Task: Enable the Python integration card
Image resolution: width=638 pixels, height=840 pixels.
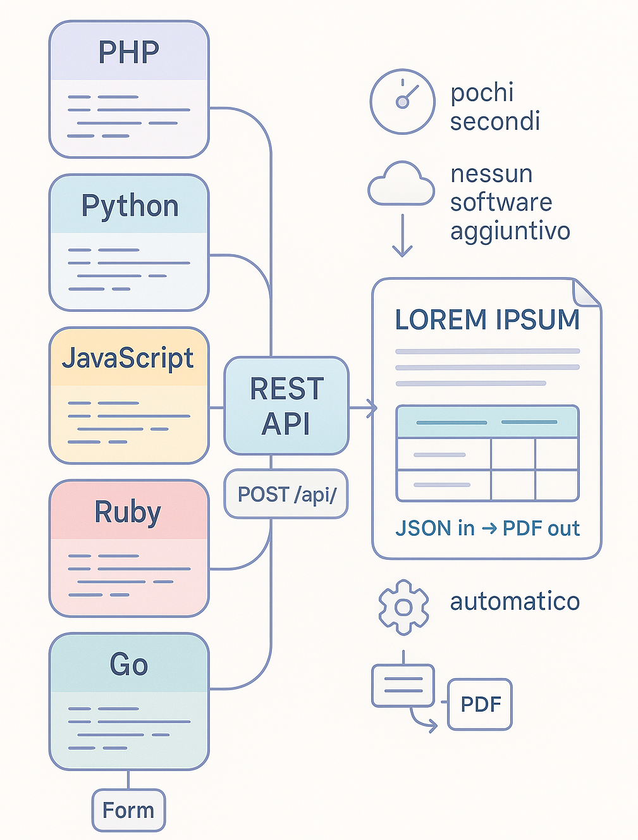Action: pyautogui.click(x=128, y=240)
